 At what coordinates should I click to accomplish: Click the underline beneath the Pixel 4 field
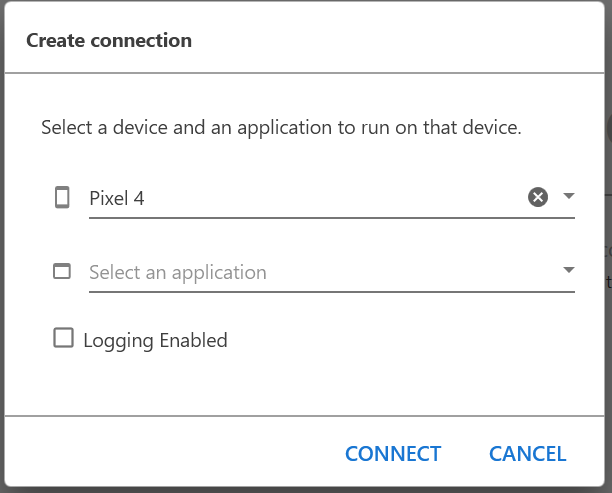coord(330,217)
